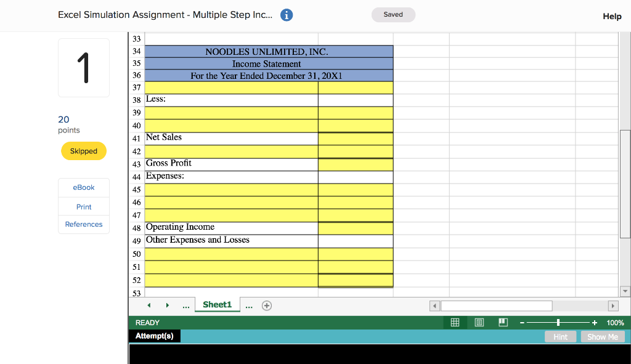Click the Print link in the sidebar

pos(83,206)
